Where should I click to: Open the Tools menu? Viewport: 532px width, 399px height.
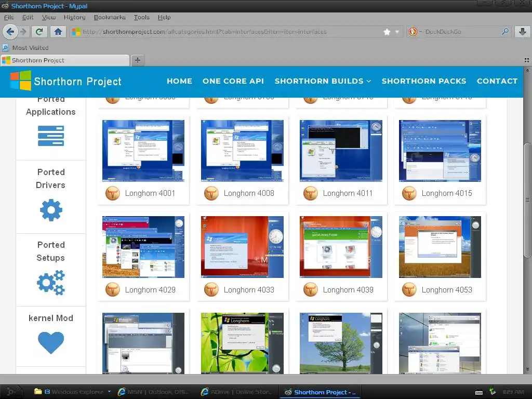point(141,17)
